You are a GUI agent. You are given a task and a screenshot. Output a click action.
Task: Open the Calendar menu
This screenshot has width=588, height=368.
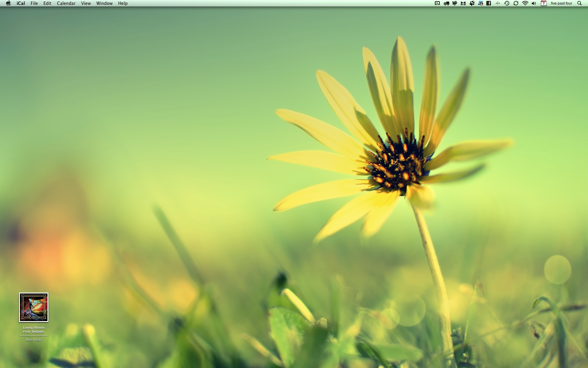(x=66, y=3)
